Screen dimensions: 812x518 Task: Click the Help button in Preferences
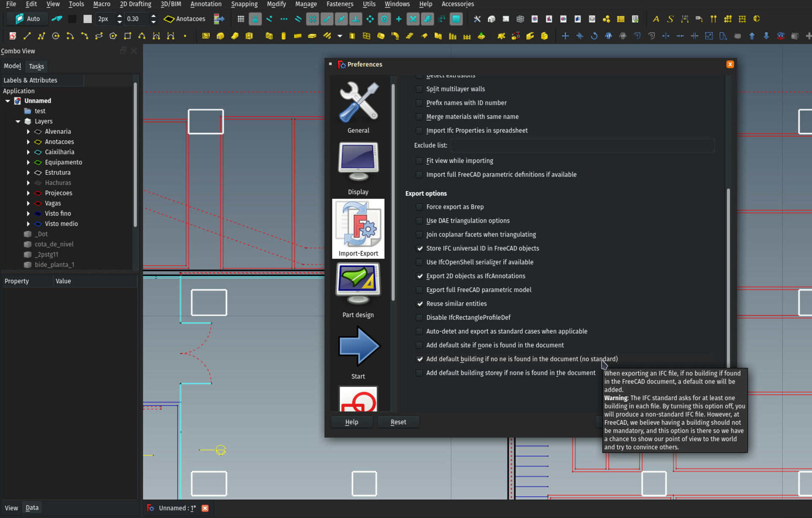point(351,422)
